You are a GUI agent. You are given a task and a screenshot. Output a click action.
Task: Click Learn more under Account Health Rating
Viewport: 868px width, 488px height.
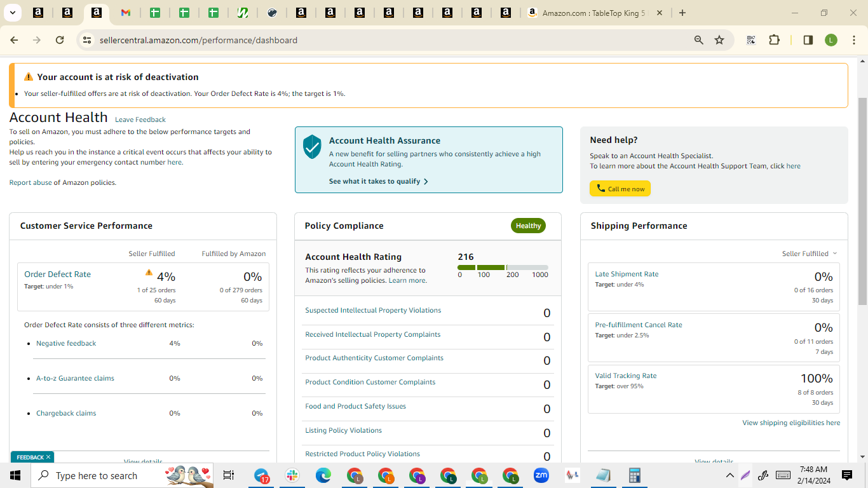pos(407,280)
